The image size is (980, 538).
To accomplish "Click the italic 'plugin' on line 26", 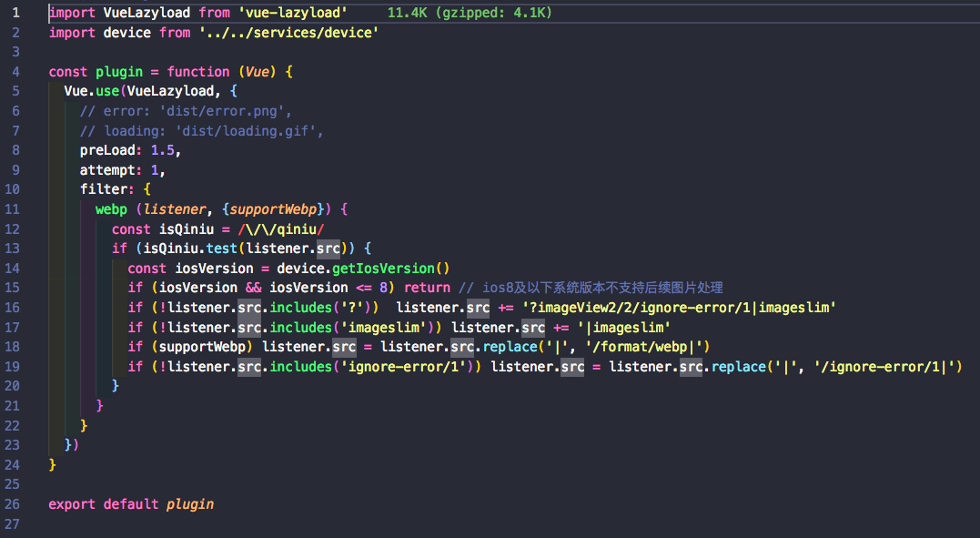I will (x=190, y=503).
